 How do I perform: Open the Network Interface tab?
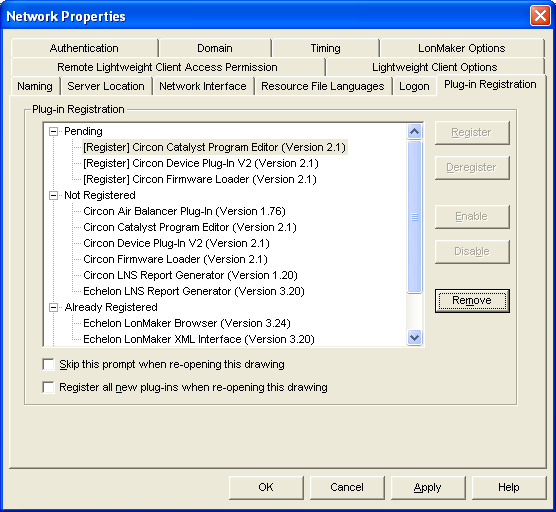[x=203, y=86]
